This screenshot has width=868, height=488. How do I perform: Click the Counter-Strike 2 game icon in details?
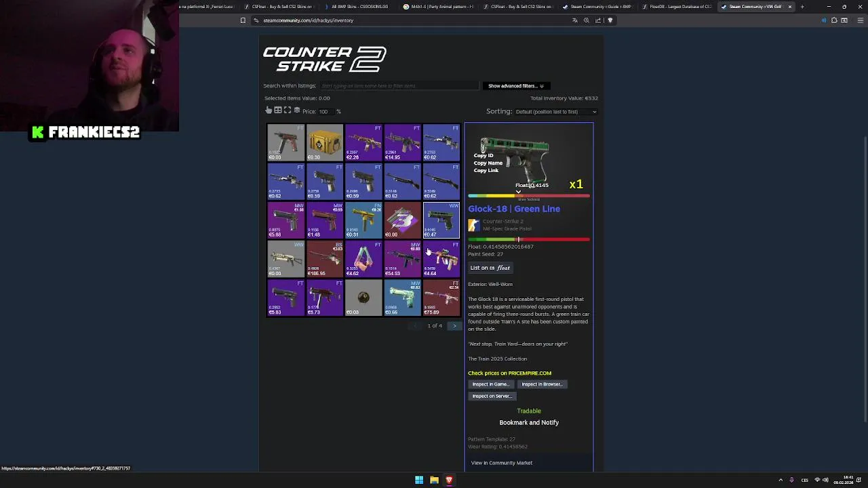tap(473, 225)
